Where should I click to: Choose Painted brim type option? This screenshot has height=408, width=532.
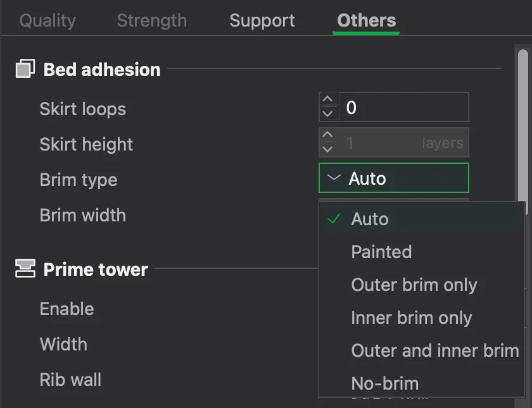point(421,252)
